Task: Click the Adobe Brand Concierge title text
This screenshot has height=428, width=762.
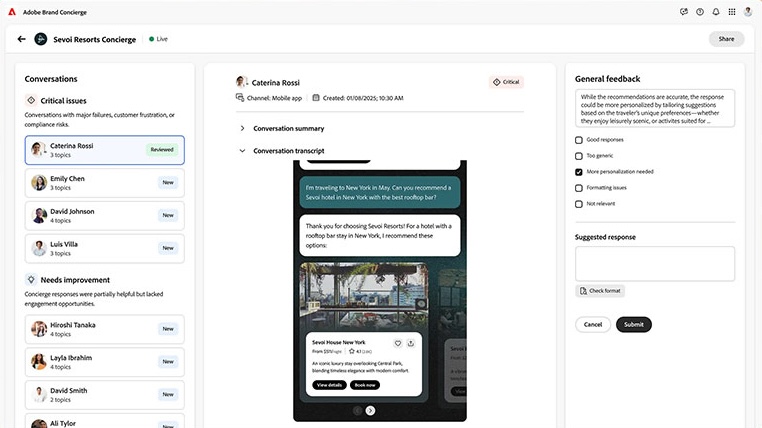Action: (55, 12)
